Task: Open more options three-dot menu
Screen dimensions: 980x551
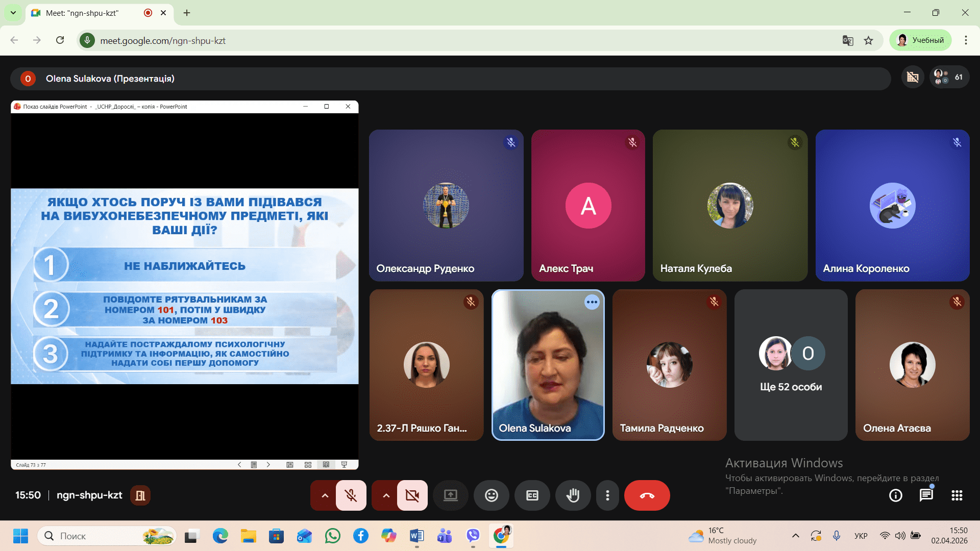Action: pos(607,495)
